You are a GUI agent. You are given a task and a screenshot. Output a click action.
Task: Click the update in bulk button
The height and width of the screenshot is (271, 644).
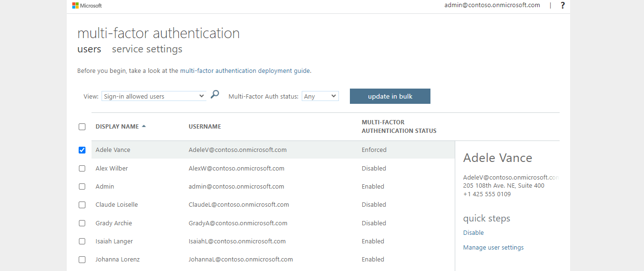pos(390,96)
